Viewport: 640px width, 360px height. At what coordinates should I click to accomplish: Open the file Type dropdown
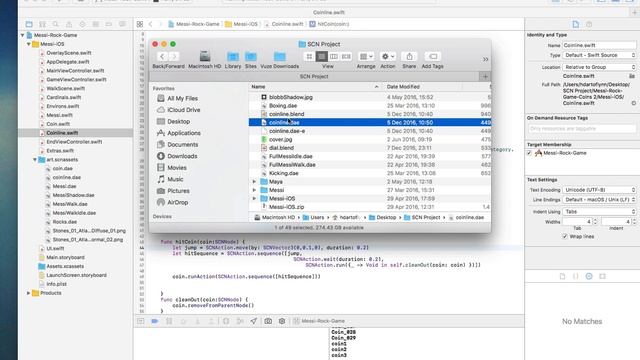pyautogui.click(x=599, y=55)
